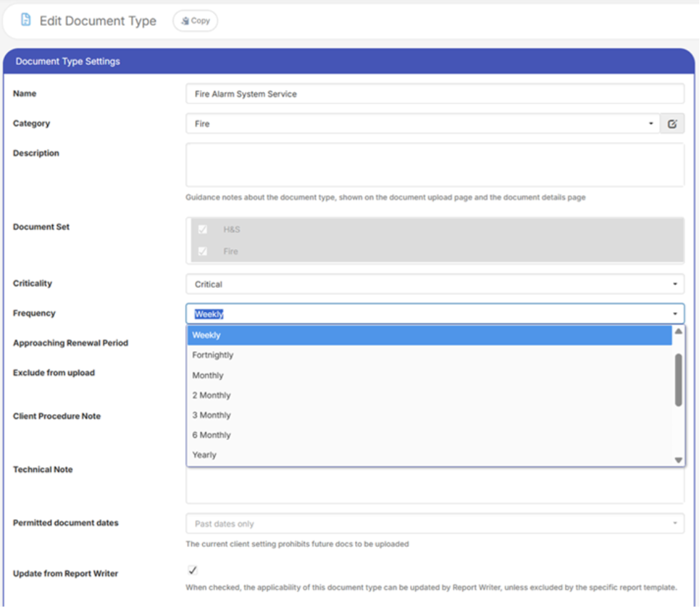Toggle the H&S document set checkbox
Screen dimensions: 700x607
point(203,229)
